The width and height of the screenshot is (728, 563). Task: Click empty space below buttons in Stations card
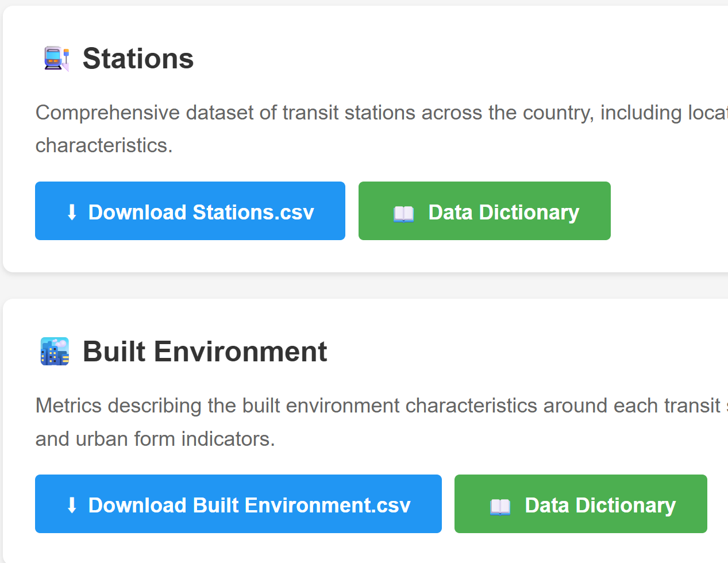click(345, 257)
